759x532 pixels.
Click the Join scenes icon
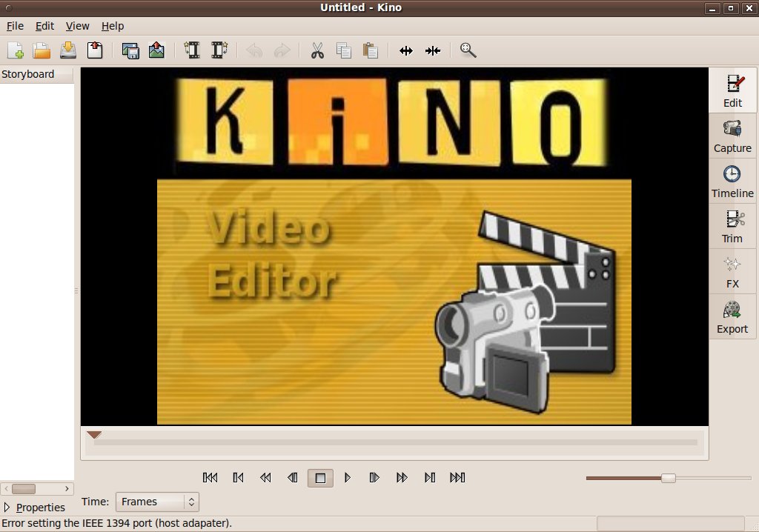433,50
